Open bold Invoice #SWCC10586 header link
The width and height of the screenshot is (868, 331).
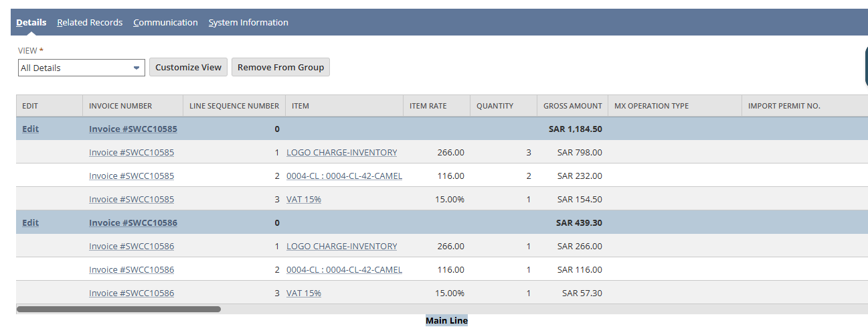pyautogui.click(x=133, y=222)
